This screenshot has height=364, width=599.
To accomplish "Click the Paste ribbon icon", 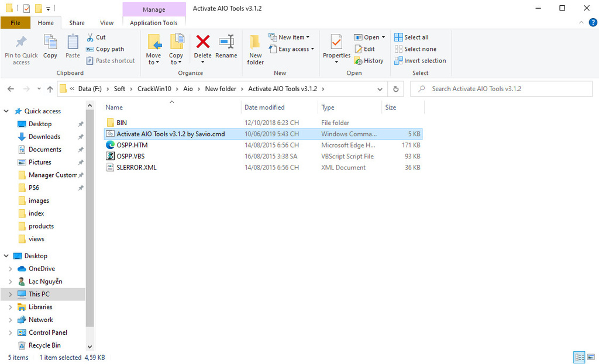I will click(x=73, y=42).
